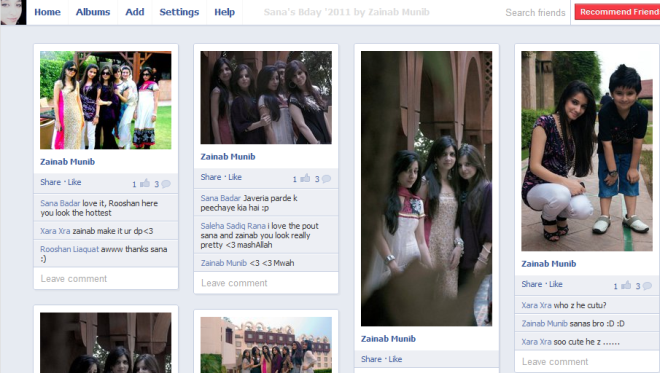Open the Home menu item
This screenshot has width=660, height=373.
click(x=47, y=12)
